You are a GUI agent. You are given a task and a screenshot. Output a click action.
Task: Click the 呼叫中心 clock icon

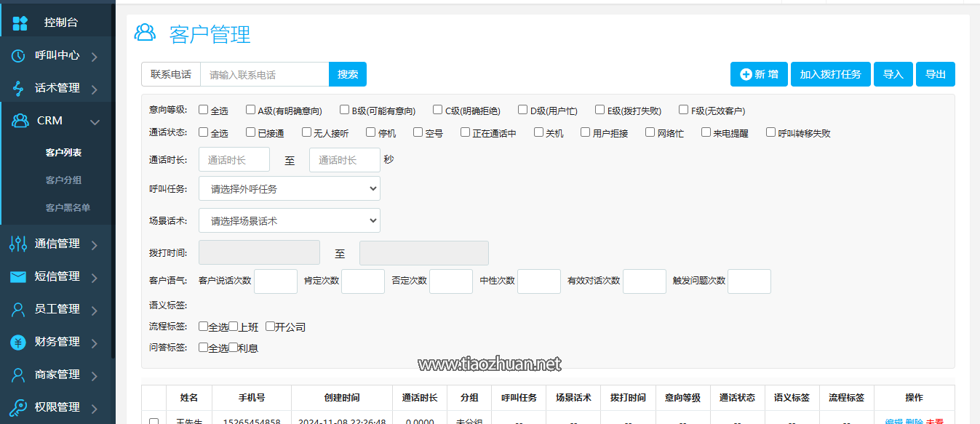click(18, 55)
